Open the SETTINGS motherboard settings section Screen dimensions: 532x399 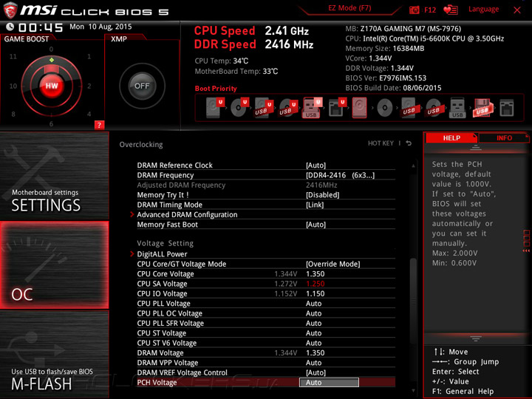pos(54,176)
